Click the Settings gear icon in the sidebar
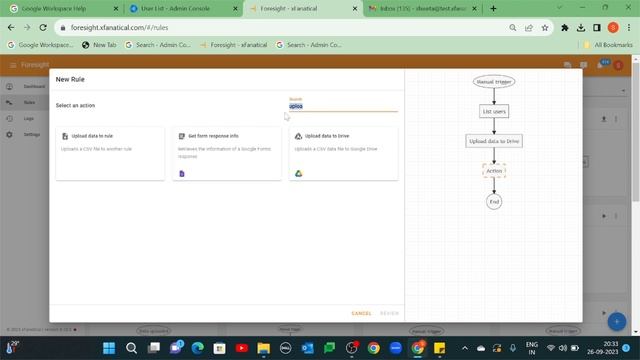This screenshot has height=360, width=640. click(x=9, y=134)
